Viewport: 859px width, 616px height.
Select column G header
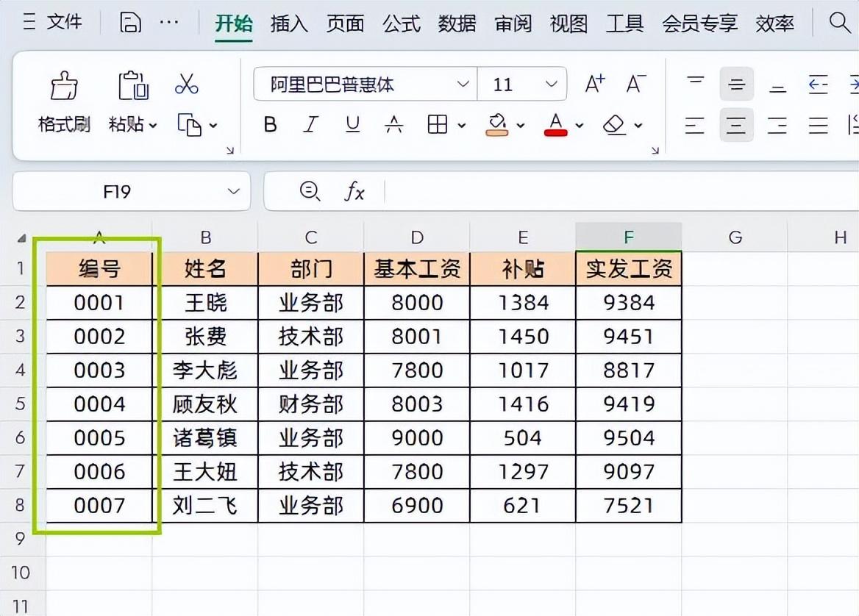tap(735, 237)
